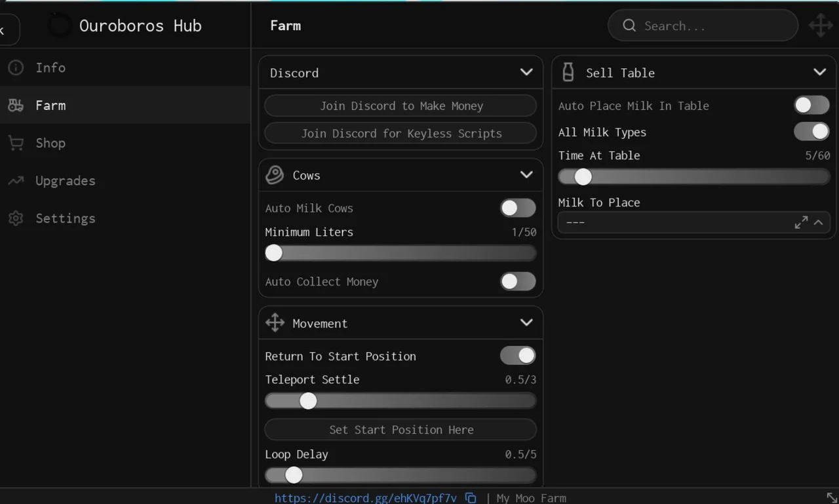
Task: Click the Teleport Settle slider handle
Action: [x=308, y=400]
